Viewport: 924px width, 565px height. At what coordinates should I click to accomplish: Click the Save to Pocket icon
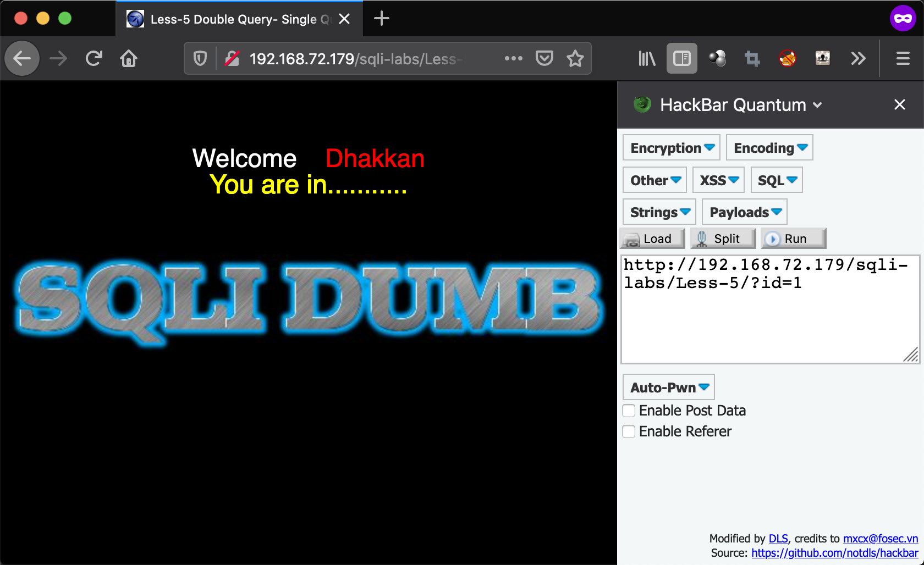click(544, 58)
